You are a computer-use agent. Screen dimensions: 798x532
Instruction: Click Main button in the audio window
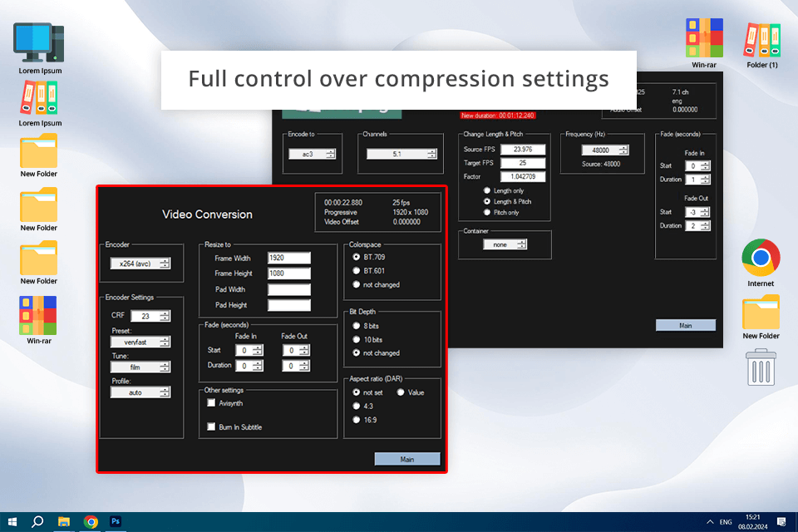(686, 325)
